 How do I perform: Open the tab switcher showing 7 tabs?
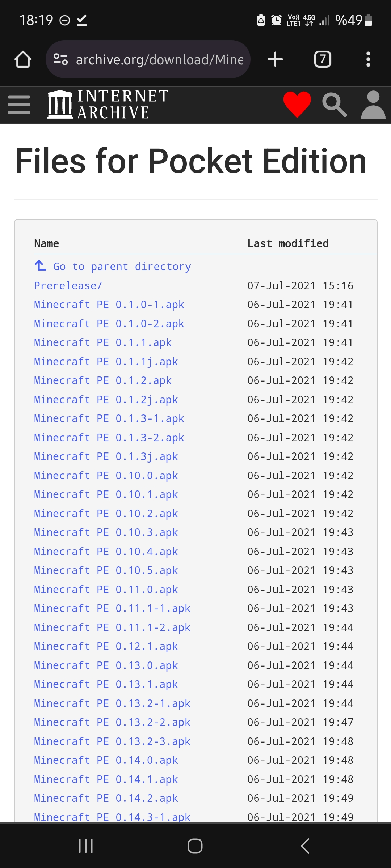pos(323,59)
